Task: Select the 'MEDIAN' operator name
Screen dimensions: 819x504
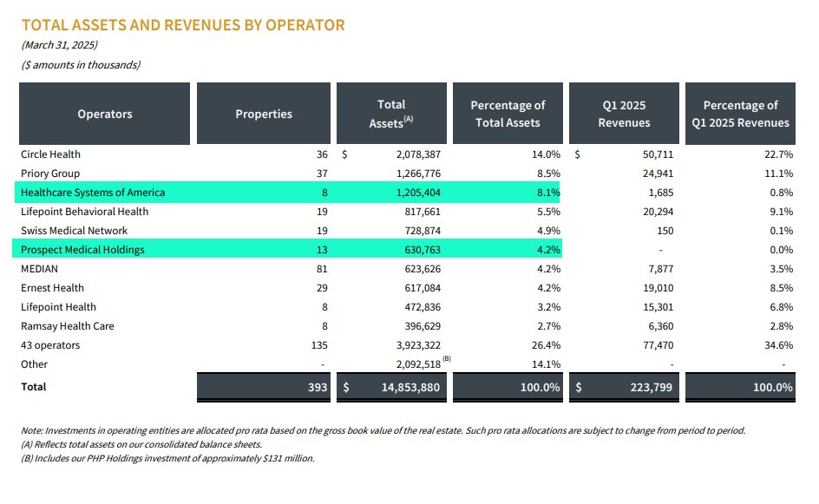Action: pyautogui.click(x=39, y=268)
